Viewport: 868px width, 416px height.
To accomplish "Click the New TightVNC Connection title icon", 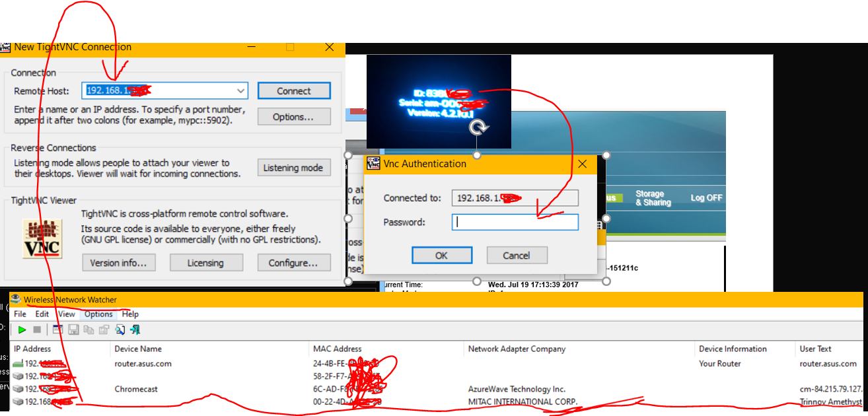I will 5,48.
